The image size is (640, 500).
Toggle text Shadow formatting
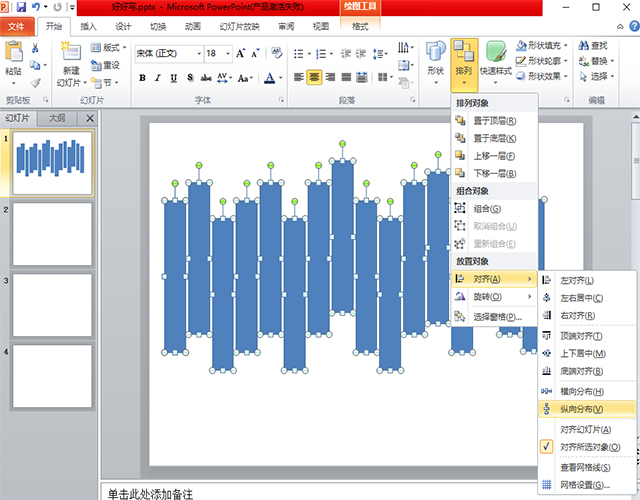click(190, 78)
